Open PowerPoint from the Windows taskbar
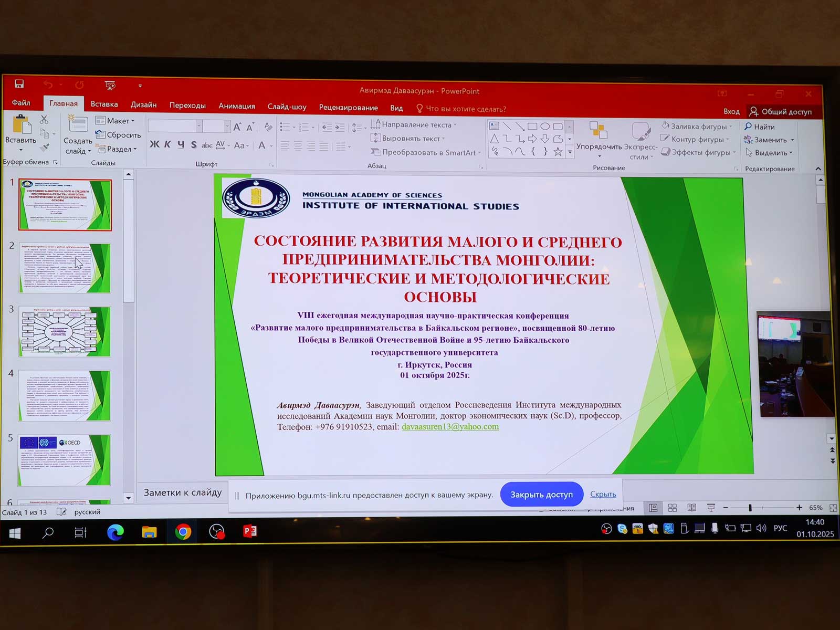Viewport: 840px width, 630px height. 250,532
